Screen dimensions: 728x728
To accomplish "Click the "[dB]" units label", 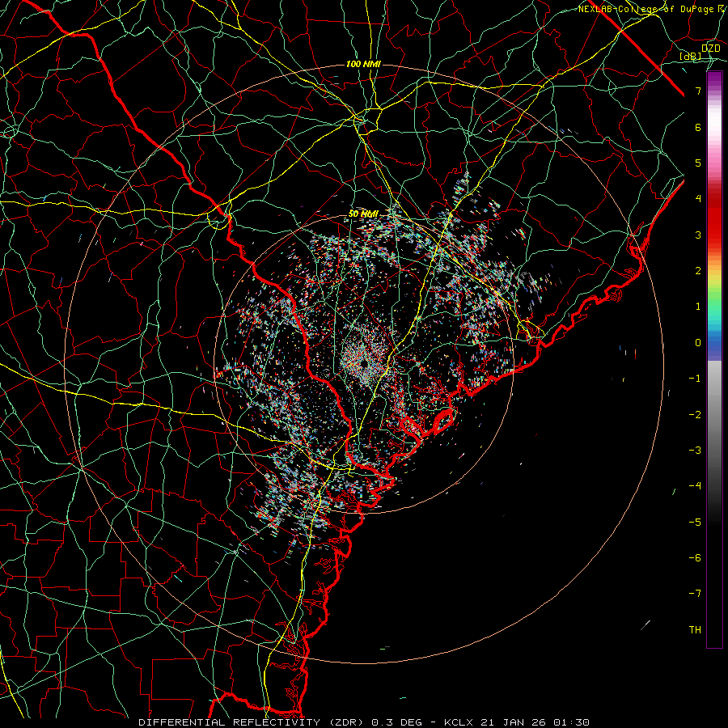I will coord(691,57).
